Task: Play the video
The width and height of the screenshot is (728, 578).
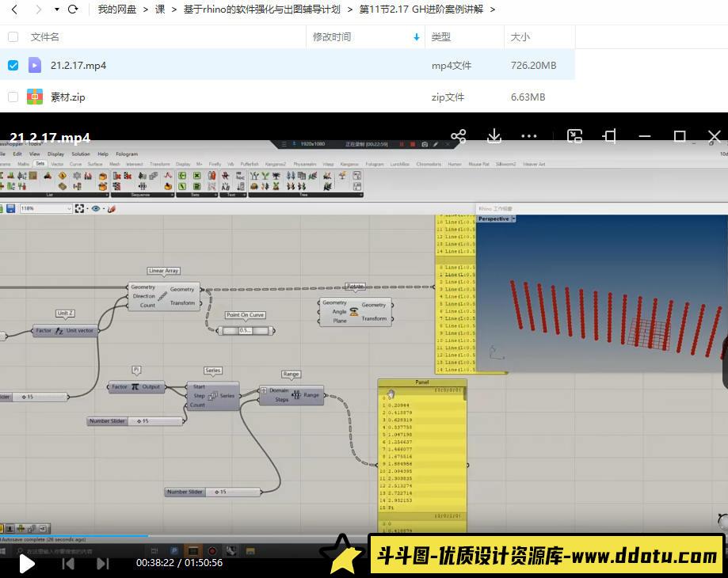Action: click(27, 564)
